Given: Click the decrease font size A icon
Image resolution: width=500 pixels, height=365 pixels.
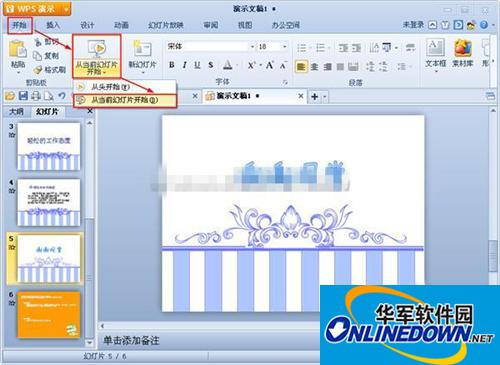Looking at the screenshot, I should click(283, 66).
